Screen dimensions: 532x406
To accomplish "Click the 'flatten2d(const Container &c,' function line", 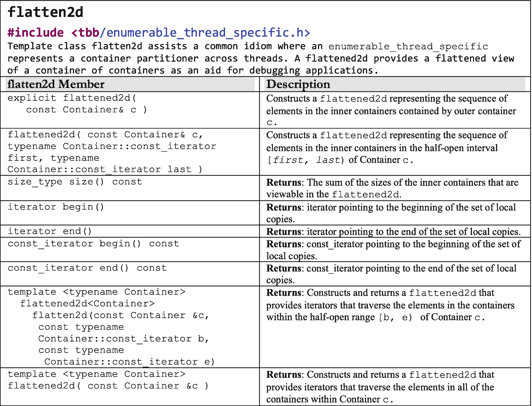I will tap(121, 315).
